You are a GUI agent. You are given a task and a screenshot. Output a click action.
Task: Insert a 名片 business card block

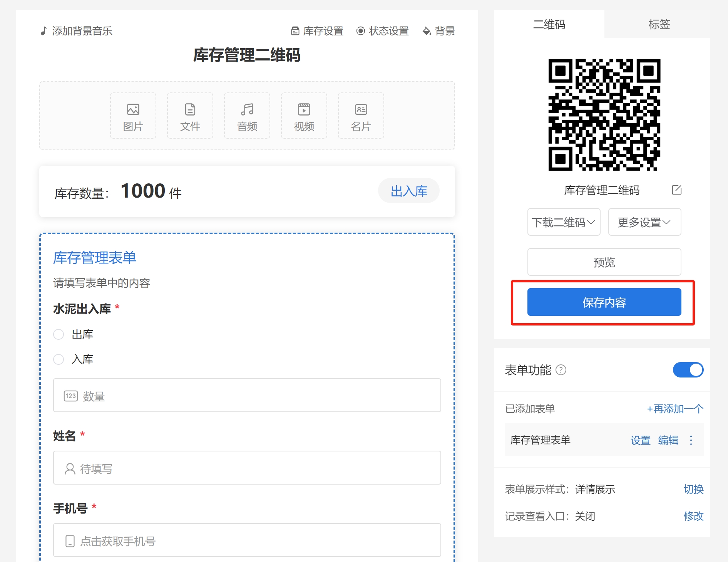tap(361, 116)
